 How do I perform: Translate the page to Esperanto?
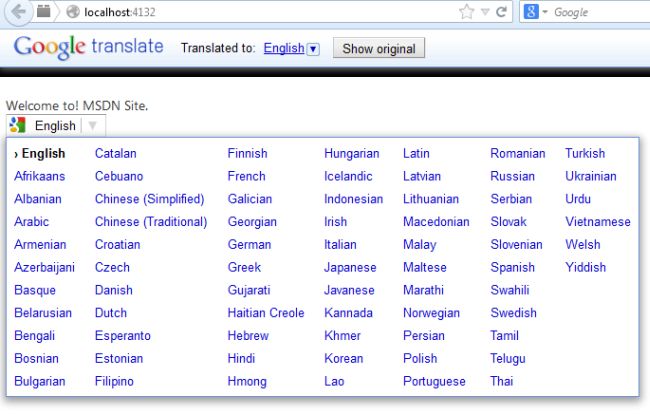pos(123,336)
